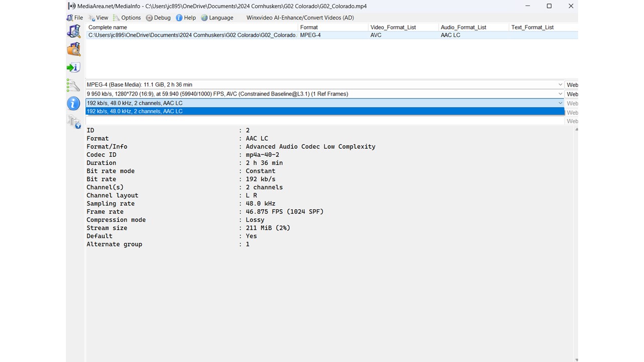The height and width of the screenshot is (362, 644).
Task: Click the 'mp4a-40-2' codec value
Action: [262, 155]
